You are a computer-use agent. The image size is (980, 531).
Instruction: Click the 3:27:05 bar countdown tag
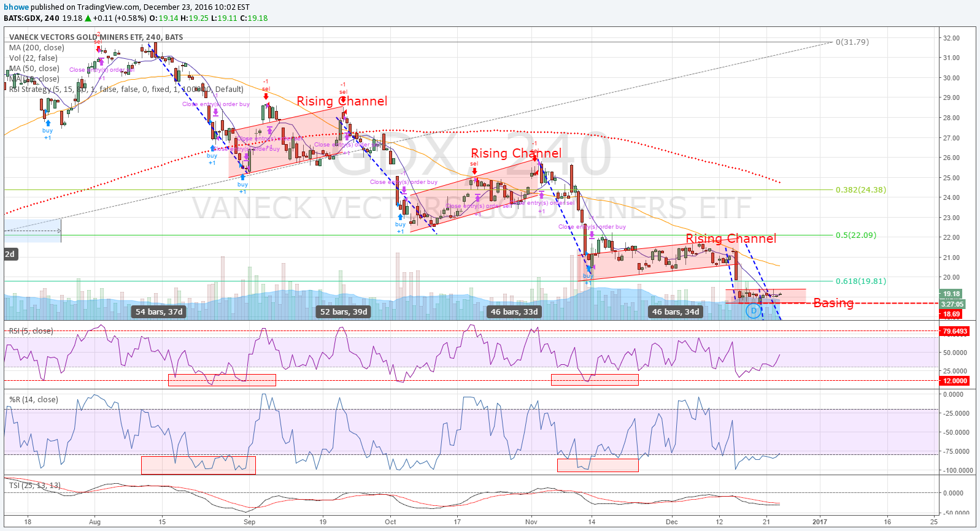(x=952, y=304)
